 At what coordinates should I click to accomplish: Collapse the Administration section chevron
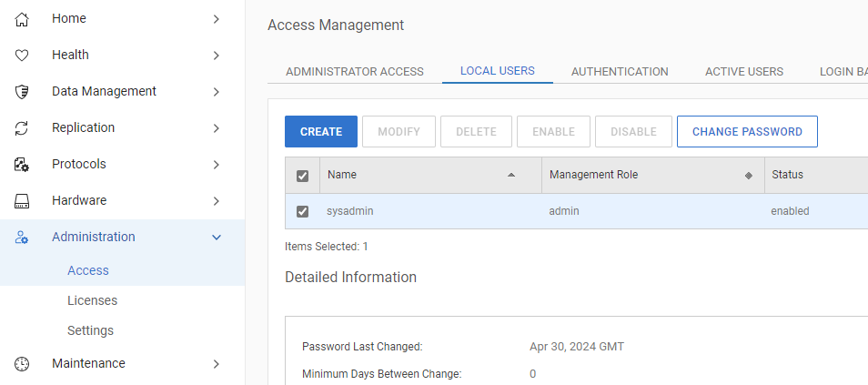tap(216, 237)
